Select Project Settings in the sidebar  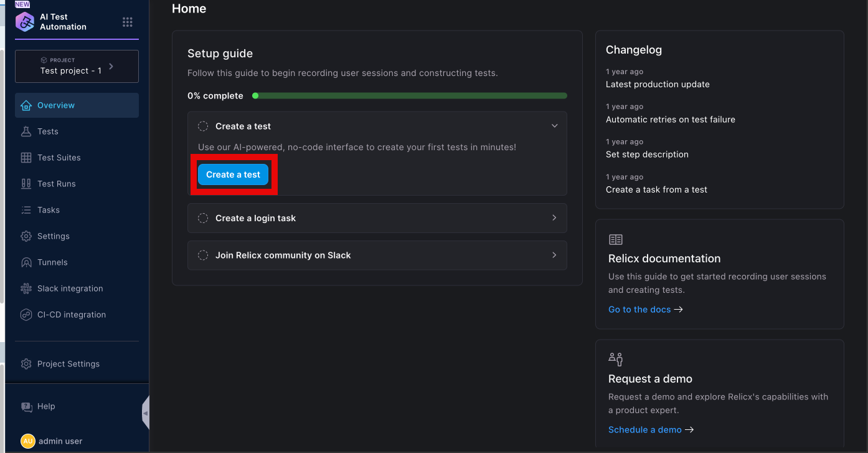68,364
